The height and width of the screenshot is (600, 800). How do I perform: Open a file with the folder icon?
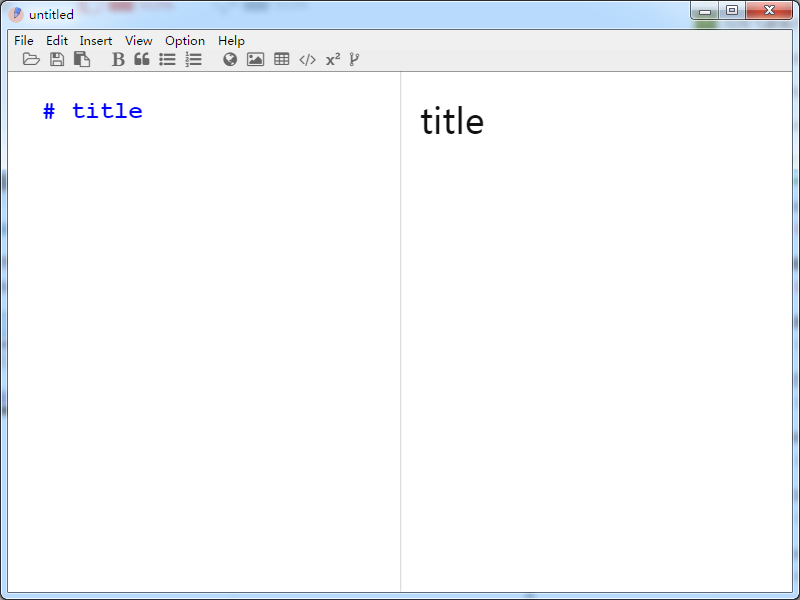point(31,59)
